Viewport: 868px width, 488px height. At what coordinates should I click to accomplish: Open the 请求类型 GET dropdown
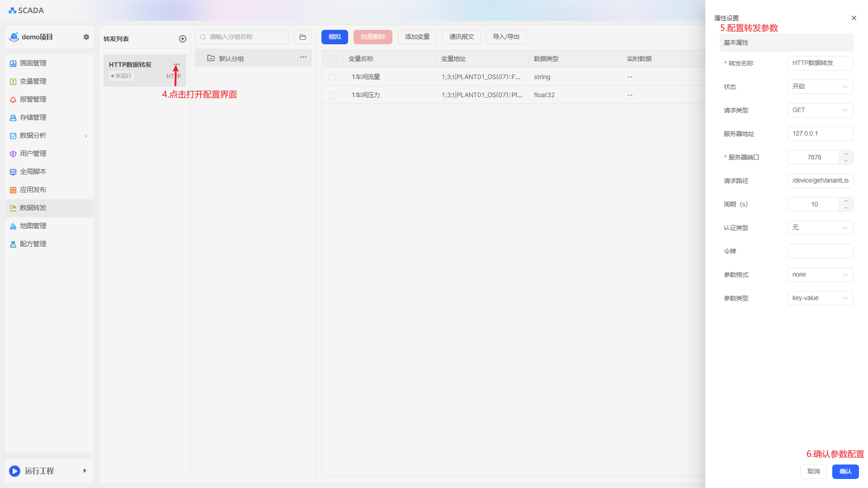click(x=820, y=110)
